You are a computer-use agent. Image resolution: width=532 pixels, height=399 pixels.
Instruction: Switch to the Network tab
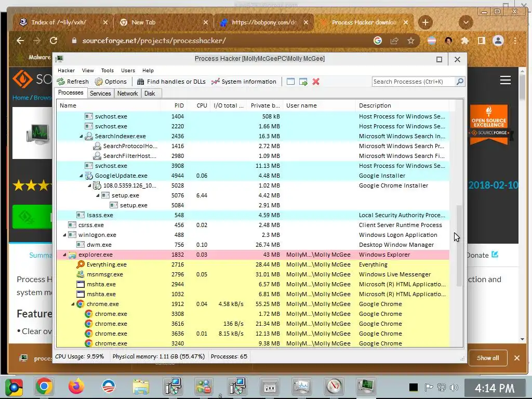128,94
